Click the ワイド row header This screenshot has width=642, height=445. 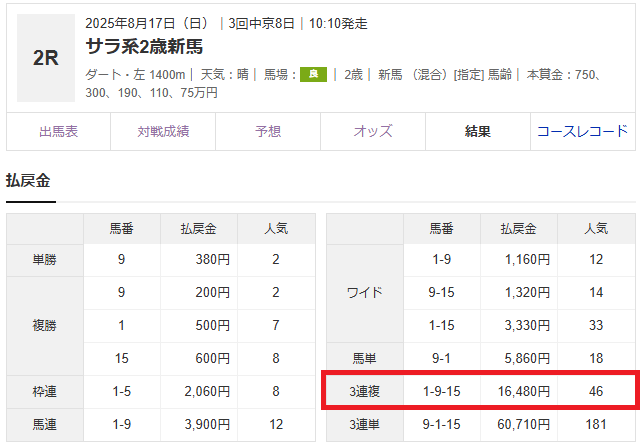(364, 293)
